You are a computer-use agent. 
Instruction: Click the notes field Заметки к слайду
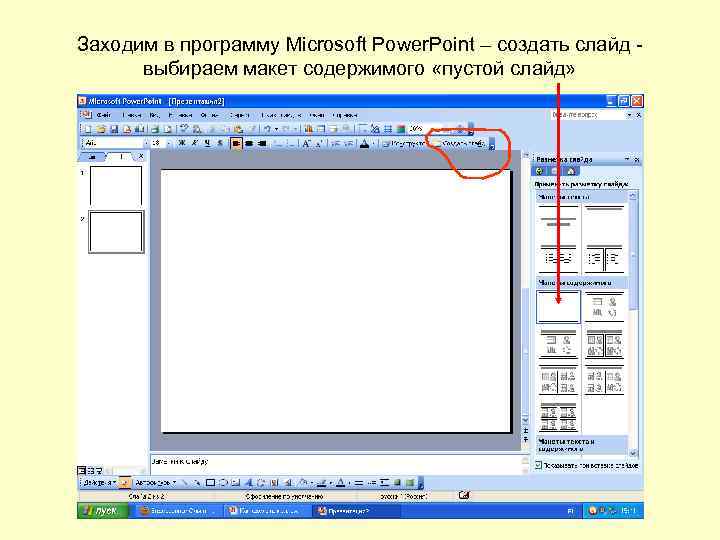(x=338, y=463)
